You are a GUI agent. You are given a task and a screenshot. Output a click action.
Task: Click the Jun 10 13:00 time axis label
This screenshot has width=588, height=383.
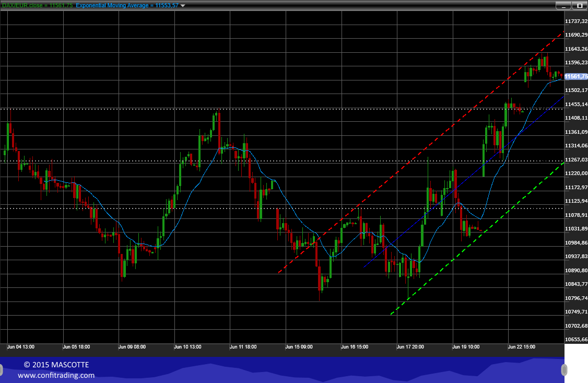(x=187, y=347)
